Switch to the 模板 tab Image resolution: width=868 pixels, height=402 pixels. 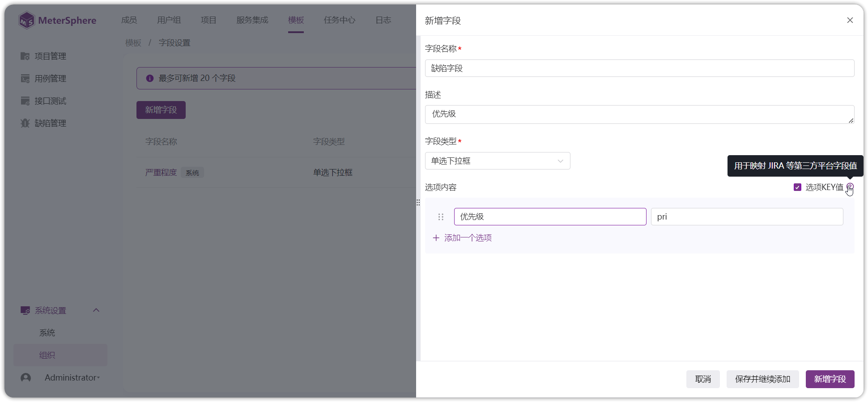tap(296, 20)
